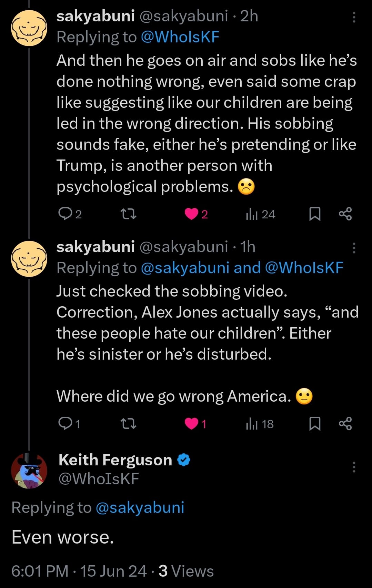Open reply icon on first sakyabuni tweet
This screenshot has height=588, width=372.
coord(65,214)
